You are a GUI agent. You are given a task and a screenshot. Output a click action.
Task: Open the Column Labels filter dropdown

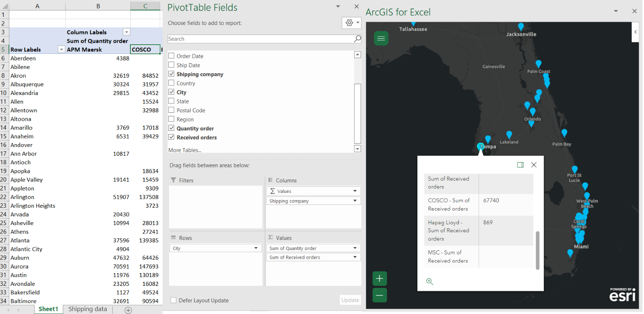tap(126, 32)
